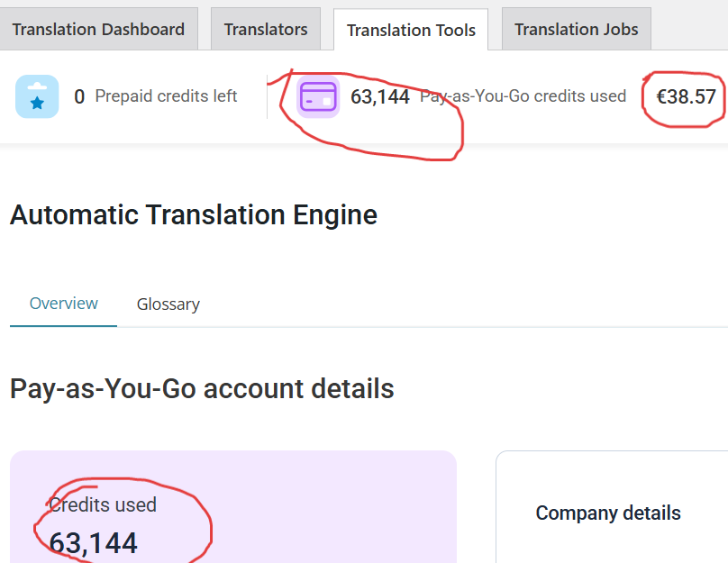The height and width of the screenshot is (563, 728).
Task: Open the Translation Dashboard tab
Action: click(98, 30)
